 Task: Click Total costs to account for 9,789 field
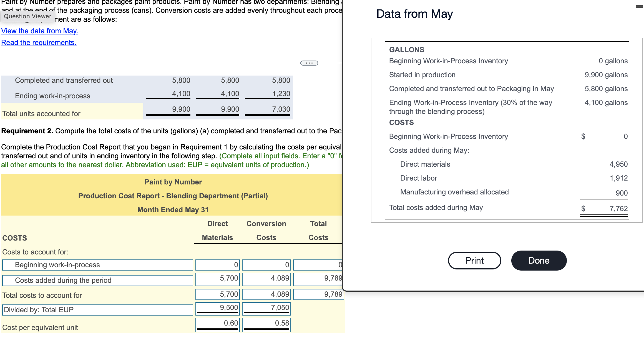(x=318, y=294)
